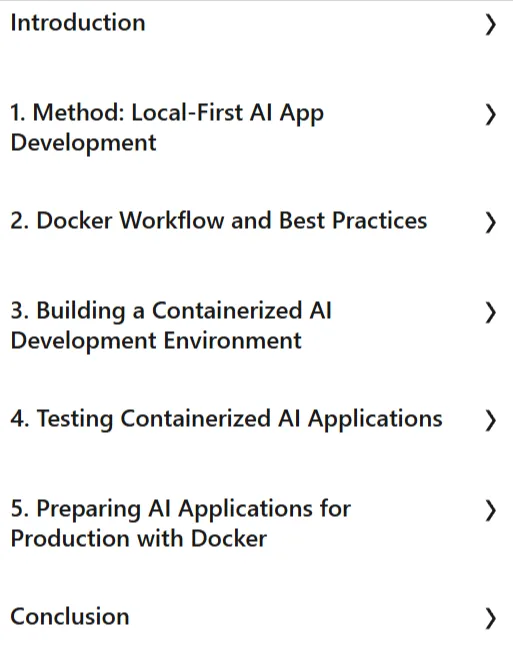Expand the Introduction section chevron
Viewport: 513px width, 646px height.
(490, 25)
